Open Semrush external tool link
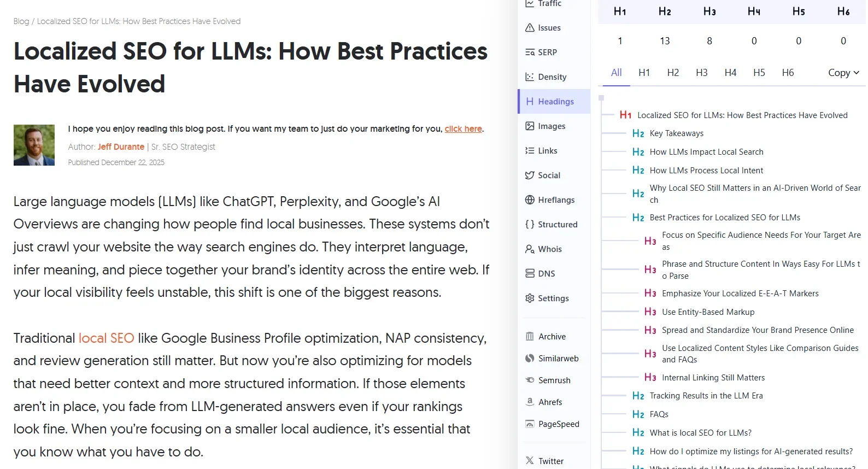Viewport: 868px width, 469px height. pos(554,380)
